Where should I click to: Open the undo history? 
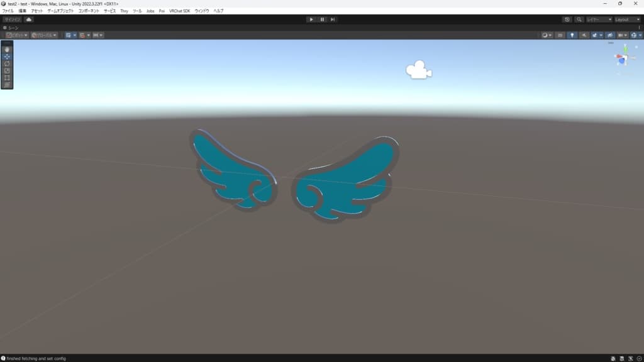point(567,19)
